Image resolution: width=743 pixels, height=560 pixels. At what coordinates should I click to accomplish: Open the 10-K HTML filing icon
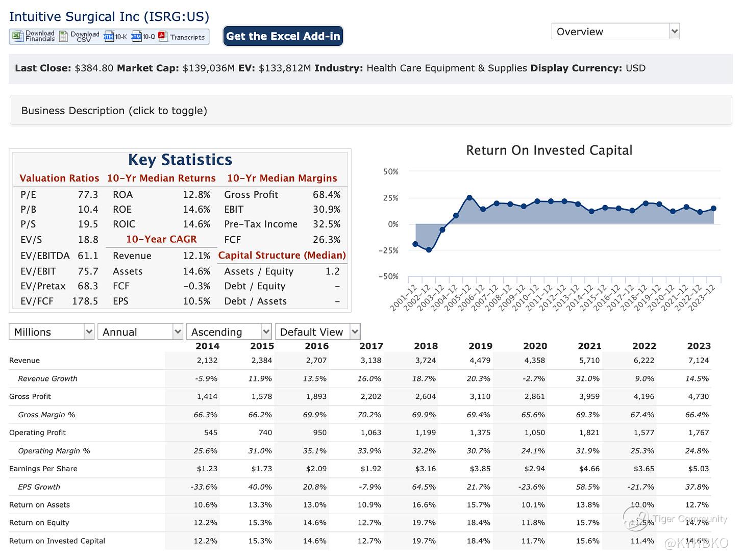[x=109, y=36]
